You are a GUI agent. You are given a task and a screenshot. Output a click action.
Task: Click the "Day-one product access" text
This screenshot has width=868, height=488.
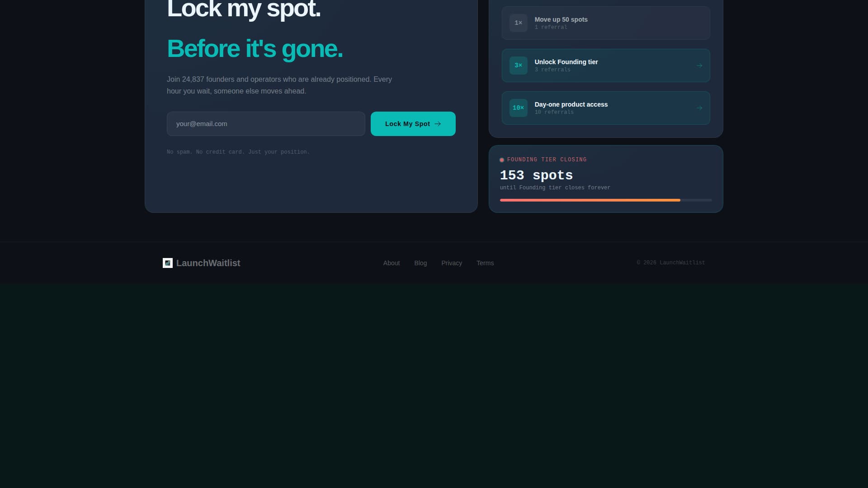571,104
